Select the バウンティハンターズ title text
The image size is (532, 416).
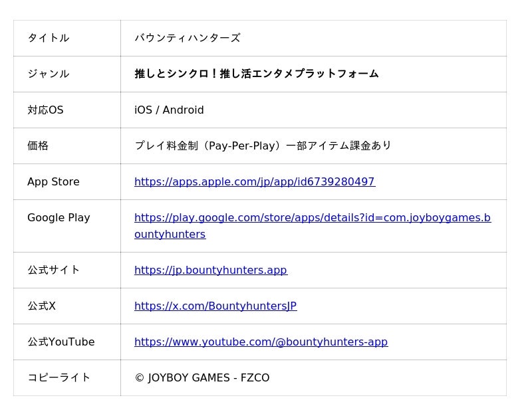(187, 38)
